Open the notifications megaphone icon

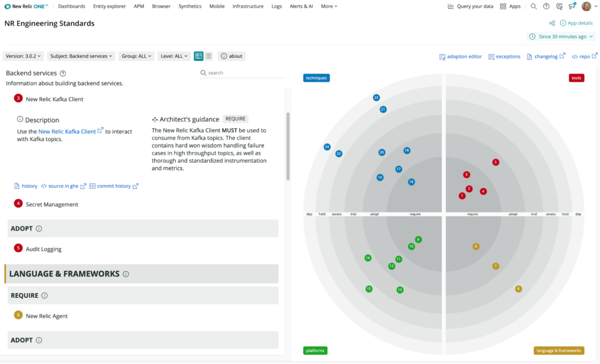click(572, 6)
